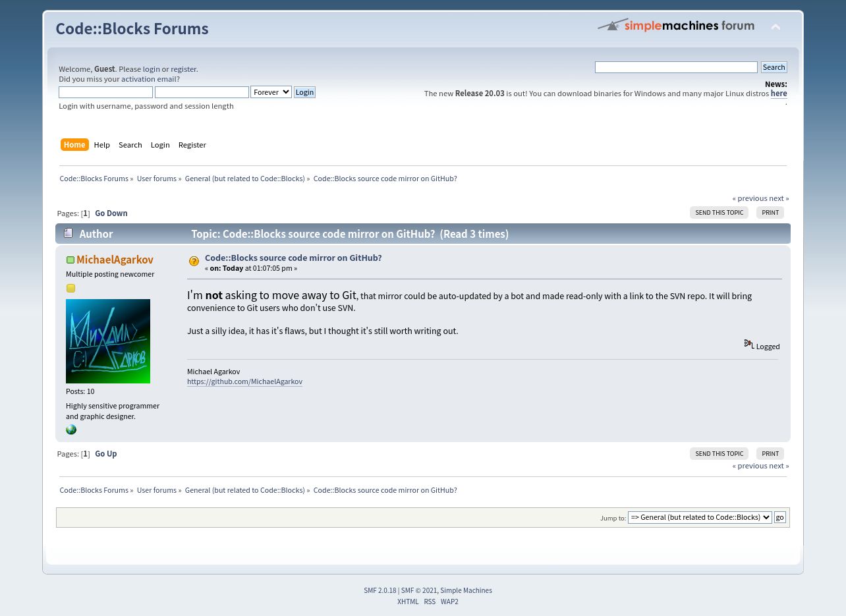The image size is (846, 616).
Task: Click the Logged IP icon
Action: (749, 345)
